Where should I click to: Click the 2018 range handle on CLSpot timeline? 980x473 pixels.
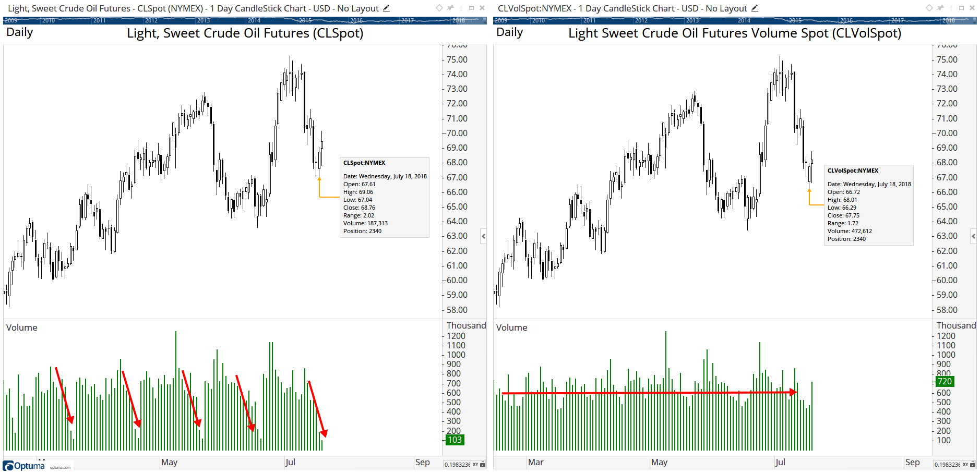point(459,20)
